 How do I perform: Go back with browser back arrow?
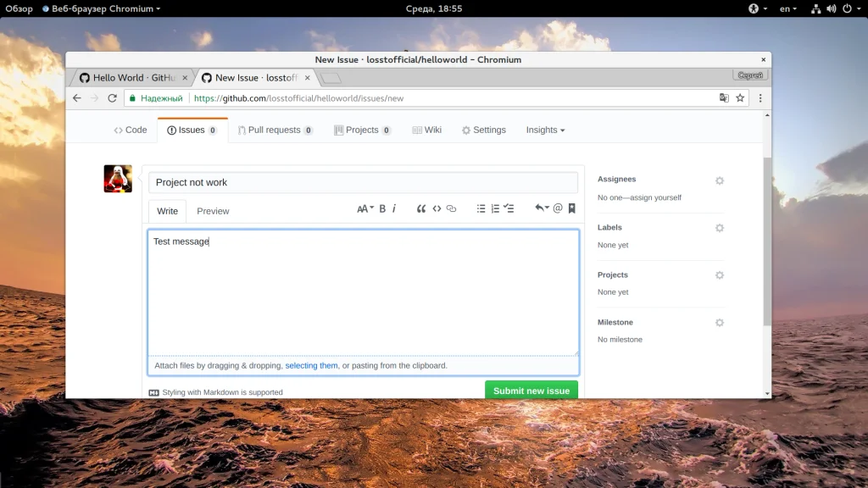pos(77,98)
